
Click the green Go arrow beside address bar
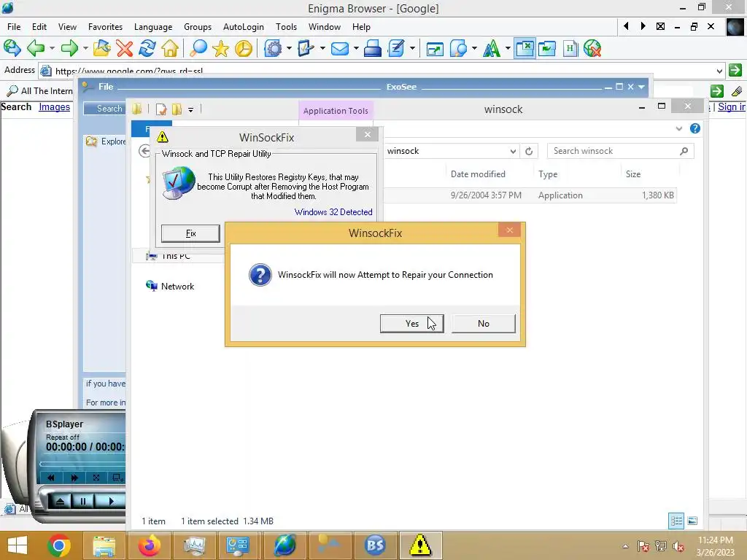coord(735,70)
